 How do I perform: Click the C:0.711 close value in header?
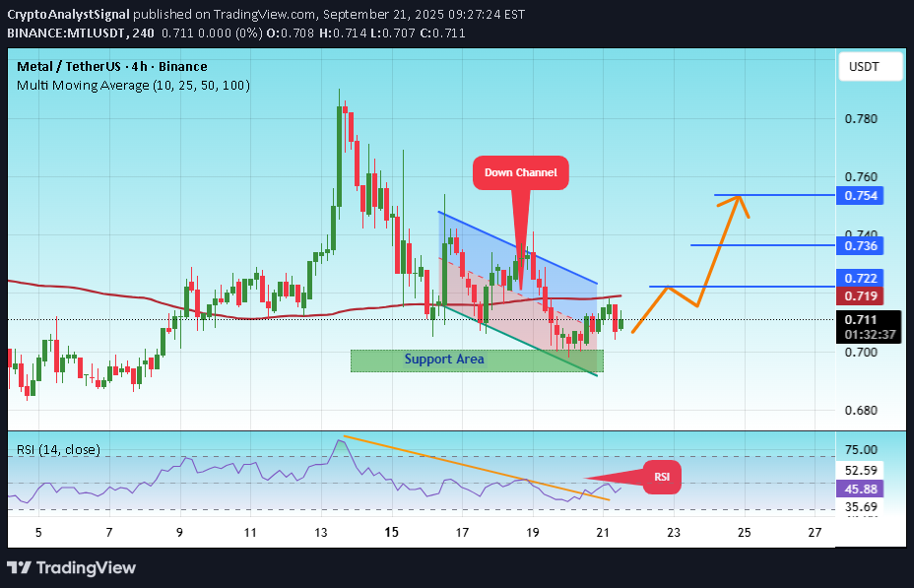click(x=442, y=33)
